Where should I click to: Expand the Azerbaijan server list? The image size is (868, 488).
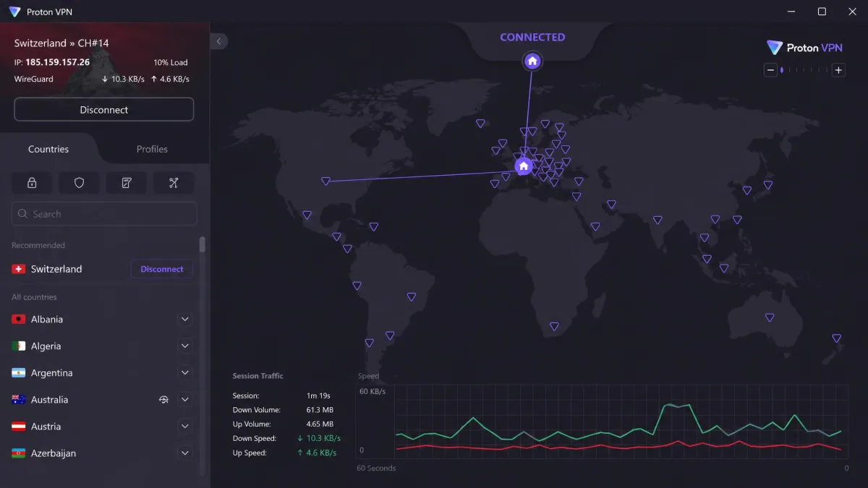click(x=185, y=453)
